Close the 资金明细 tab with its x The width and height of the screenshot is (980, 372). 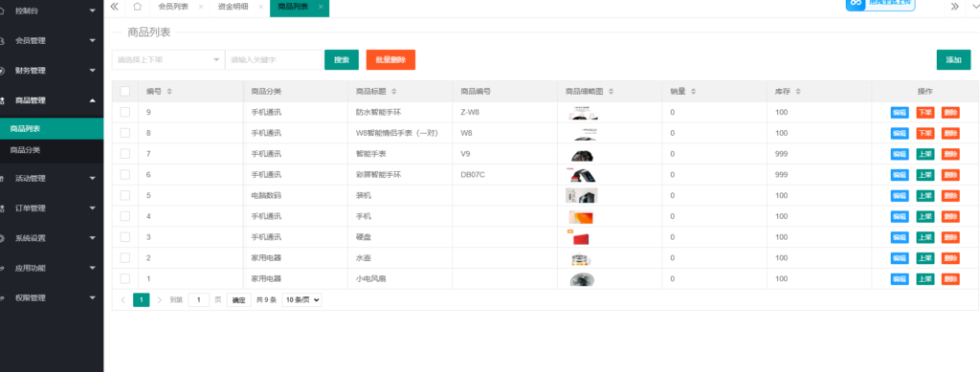pos(260,7)
